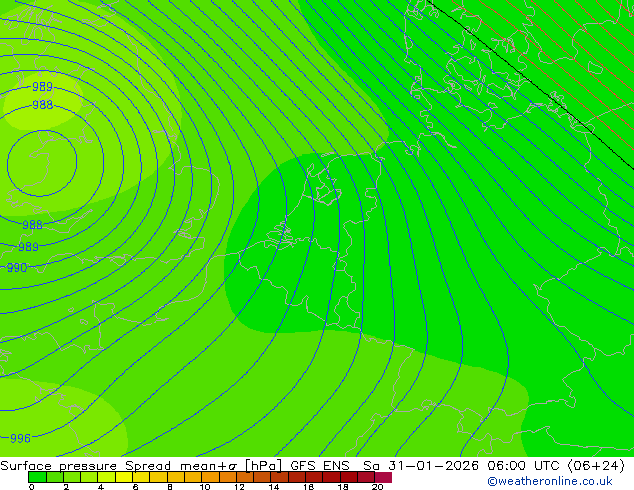
Task: Click the scale tick label '14'
Action: (274, 487)
